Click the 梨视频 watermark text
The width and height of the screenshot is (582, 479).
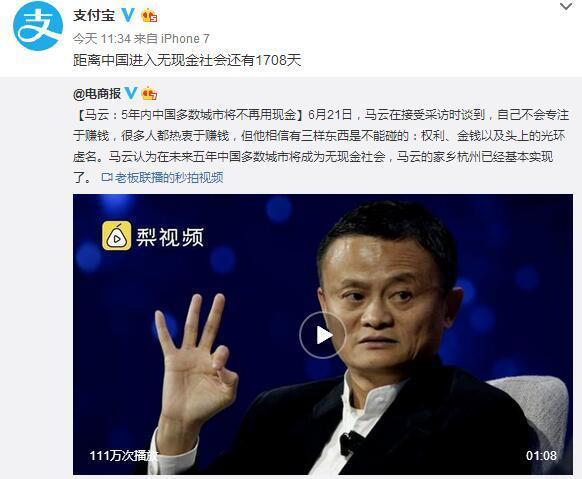coord(170,237)
